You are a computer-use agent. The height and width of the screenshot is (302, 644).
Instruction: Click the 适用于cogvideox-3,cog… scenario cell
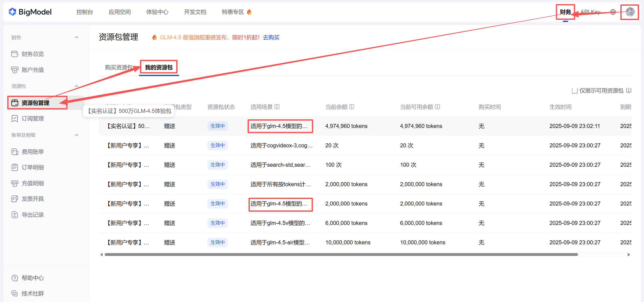click(x=282, y=145)
